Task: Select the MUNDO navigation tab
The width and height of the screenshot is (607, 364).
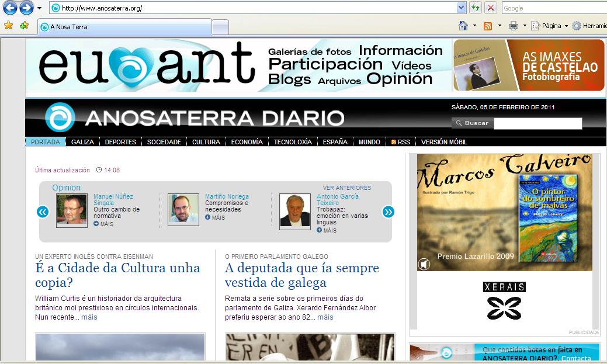Action: 369,142
